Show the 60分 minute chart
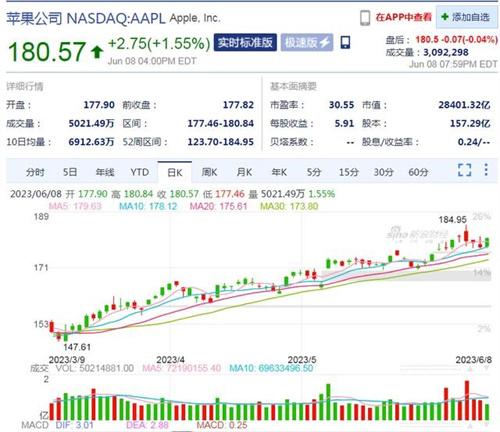The image size is (500, 432). pos(418,172)
